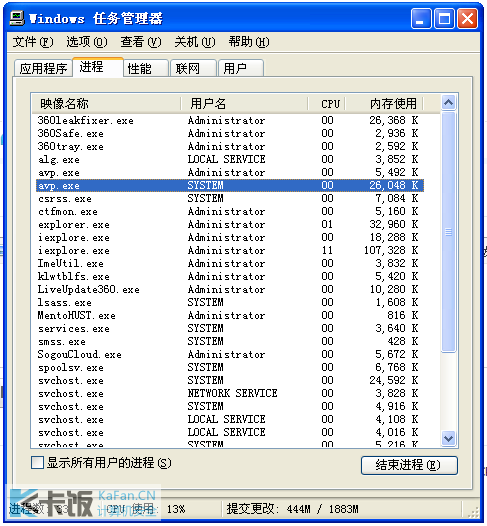The height and width of the screenshot is (526, 487).
Task: Sort by 用户名 column header
Action: tap(244, 103)
